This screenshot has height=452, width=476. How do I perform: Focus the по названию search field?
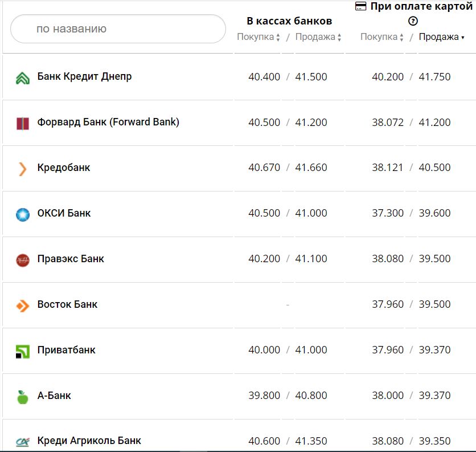coord(118,28)
